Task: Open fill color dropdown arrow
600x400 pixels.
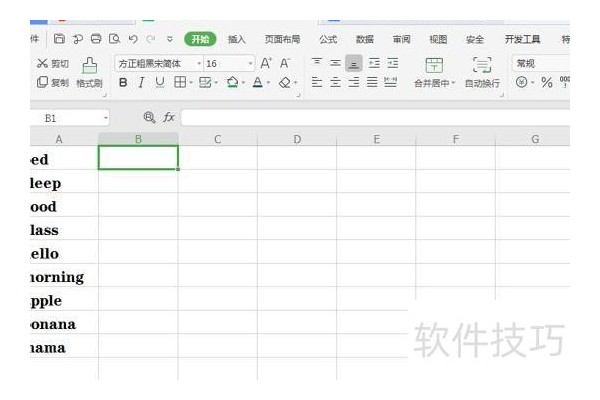Action: click(243, 82)
